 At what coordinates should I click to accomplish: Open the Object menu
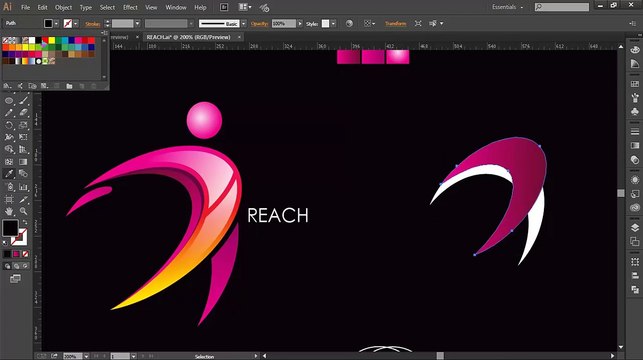coord(63,7)
